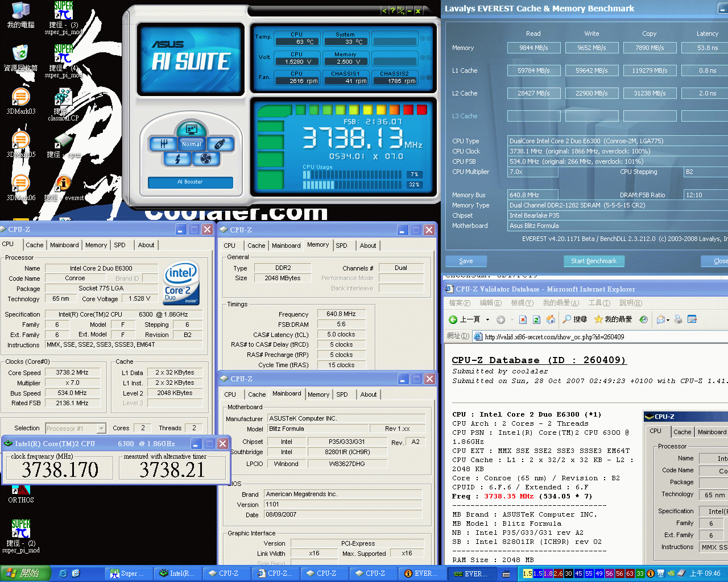Viewport: 728px width, 582px height.
Task: Open the IE 工具(T) menu
Action: coord(599,303)
